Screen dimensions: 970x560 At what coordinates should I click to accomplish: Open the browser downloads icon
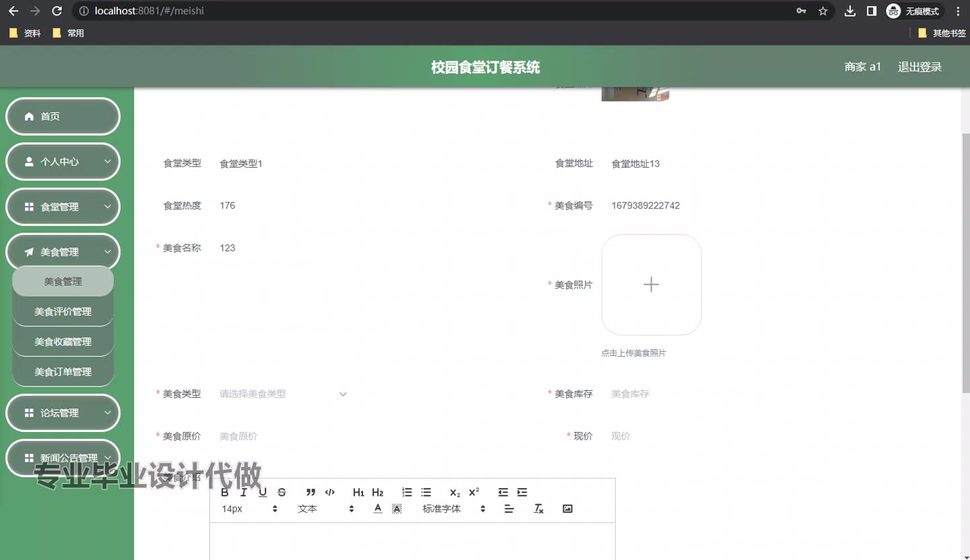[x=850, y=11]
